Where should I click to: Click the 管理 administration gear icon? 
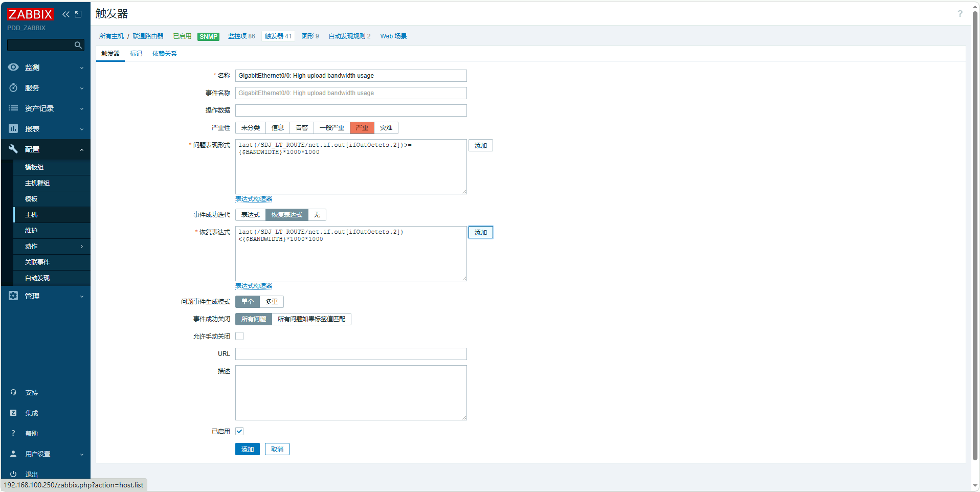(x=13, y=296)
